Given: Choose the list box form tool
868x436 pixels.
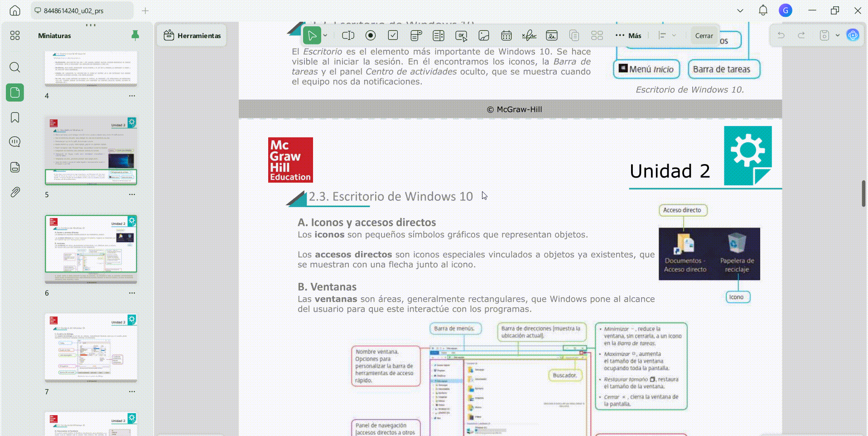Looking at the screenshot, I should point(439,35).
